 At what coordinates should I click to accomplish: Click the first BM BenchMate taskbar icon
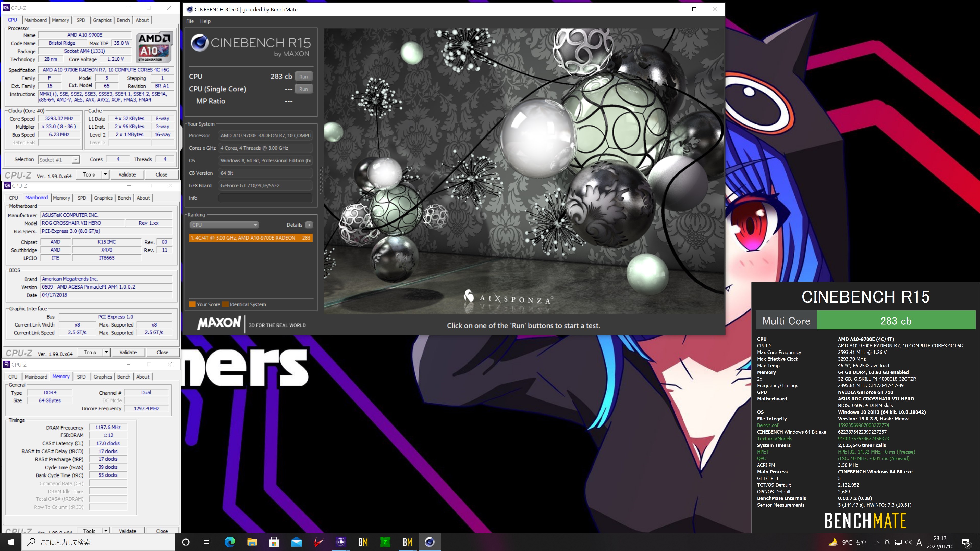(x=363, y=542)
